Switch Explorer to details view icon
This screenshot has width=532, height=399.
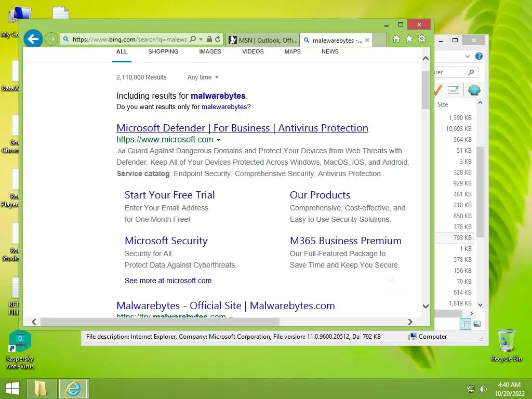click(465, 324)
